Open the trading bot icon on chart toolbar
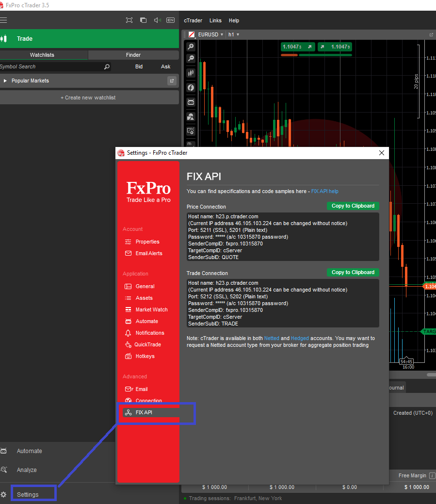The height and width of the screenshot is (504, 436). pyautogui.click(x=190, y=102)
